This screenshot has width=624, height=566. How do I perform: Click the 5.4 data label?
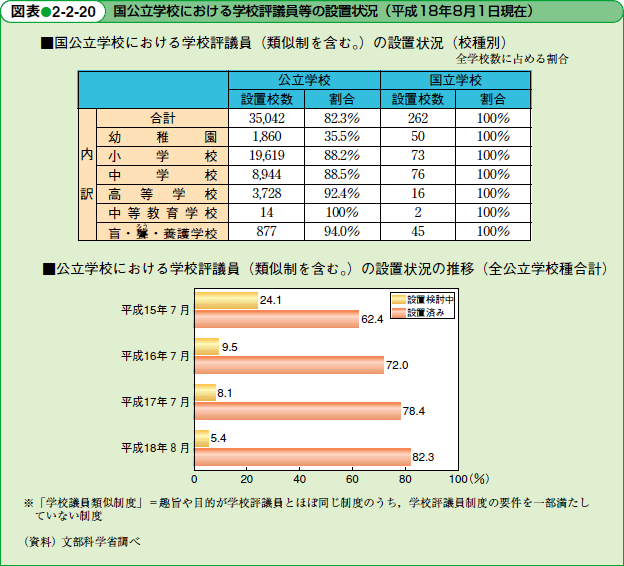[x=218, y=438]
